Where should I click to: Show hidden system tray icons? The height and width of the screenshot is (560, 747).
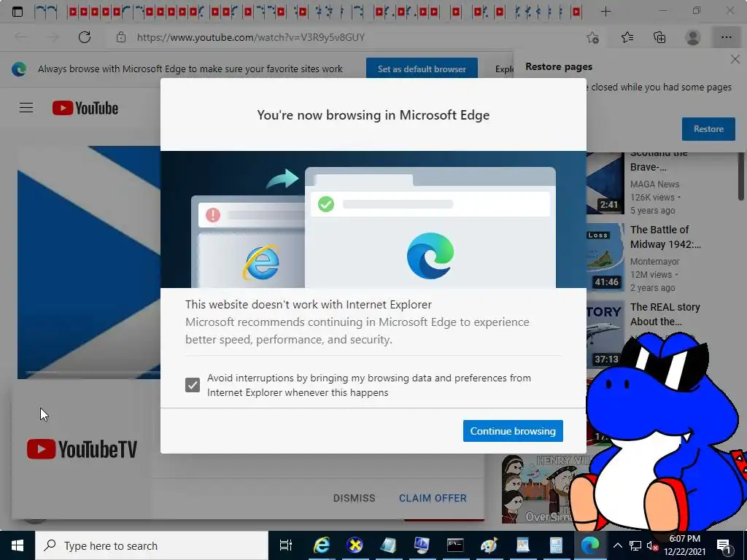coord(617,545)
